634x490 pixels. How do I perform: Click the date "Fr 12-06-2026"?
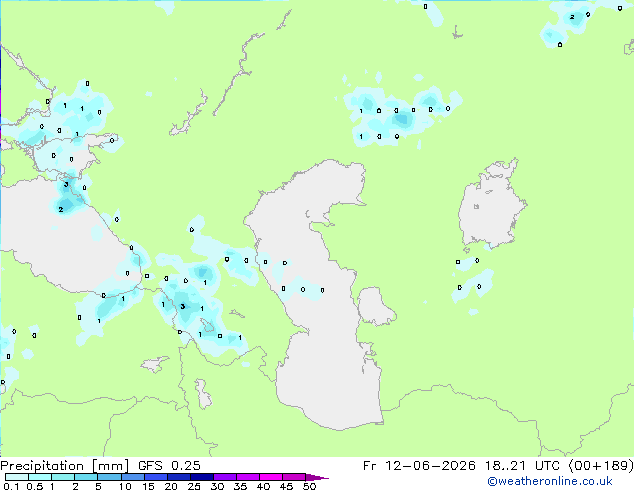pyautogui.click(x=419, y=466)
